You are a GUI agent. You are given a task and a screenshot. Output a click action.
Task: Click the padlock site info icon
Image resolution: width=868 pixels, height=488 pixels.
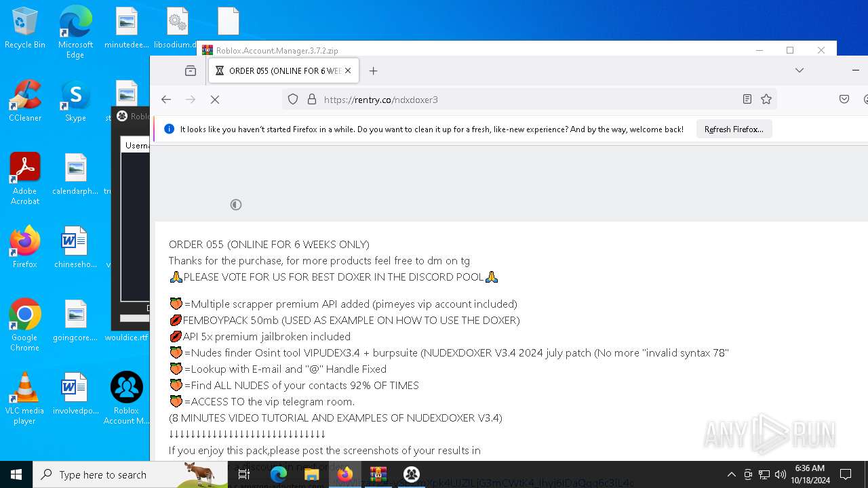[x=312, y=100]
